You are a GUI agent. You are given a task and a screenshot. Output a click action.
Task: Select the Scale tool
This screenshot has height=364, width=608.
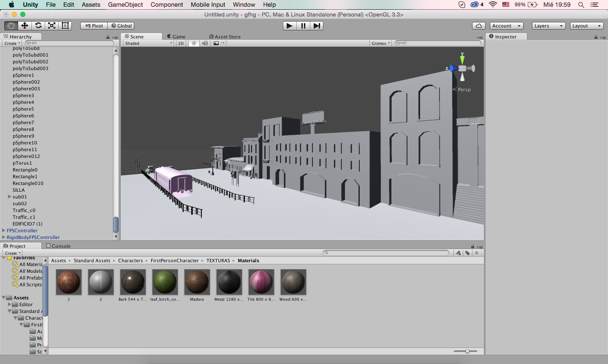coord(51,25)
